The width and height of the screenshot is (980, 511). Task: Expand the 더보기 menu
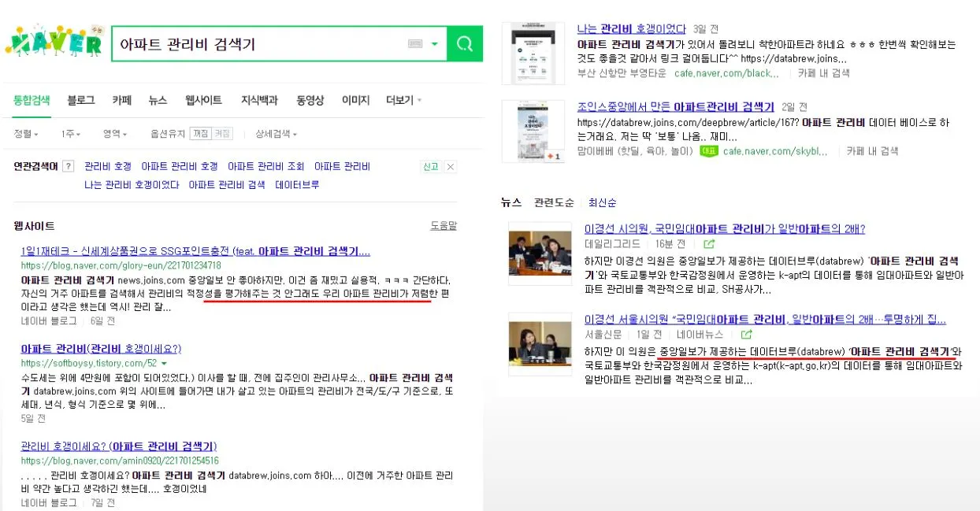[403, 101]
